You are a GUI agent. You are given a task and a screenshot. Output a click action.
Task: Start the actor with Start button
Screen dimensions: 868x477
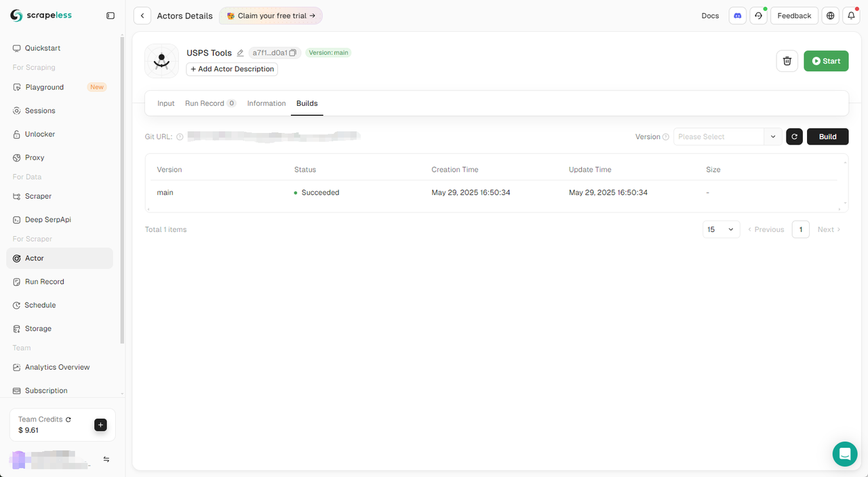tap(826, 61)
